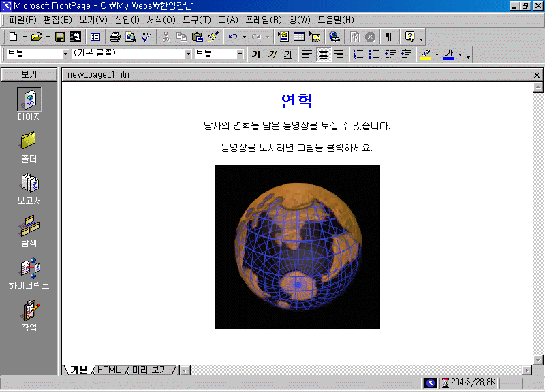Click the globe image in page
The width and height of the screenshot is (545, 392).
tap(298, 247)
